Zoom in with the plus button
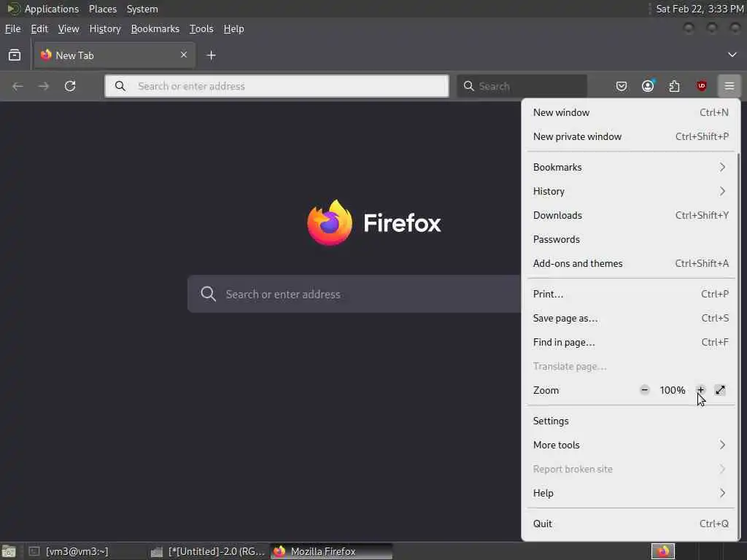The width and height of the screenshot is (747, 560). [x=700, y=390]
